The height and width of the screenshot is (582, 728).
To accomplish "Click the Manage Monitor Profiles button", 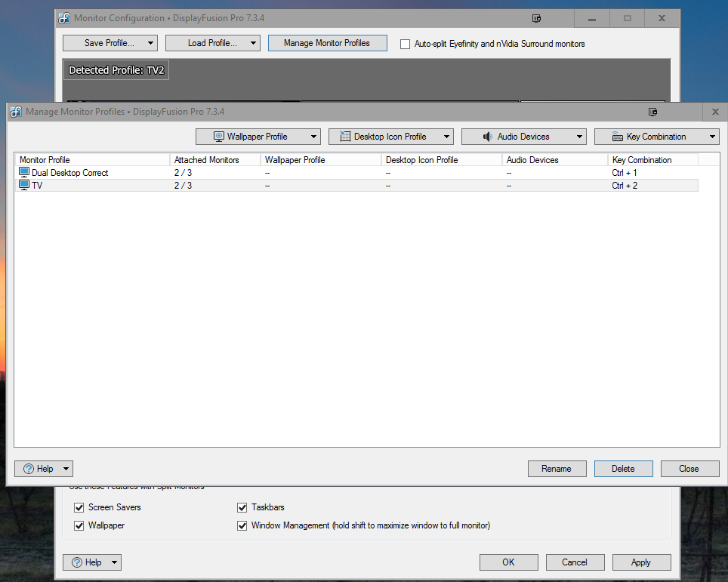I will point(327,43).
